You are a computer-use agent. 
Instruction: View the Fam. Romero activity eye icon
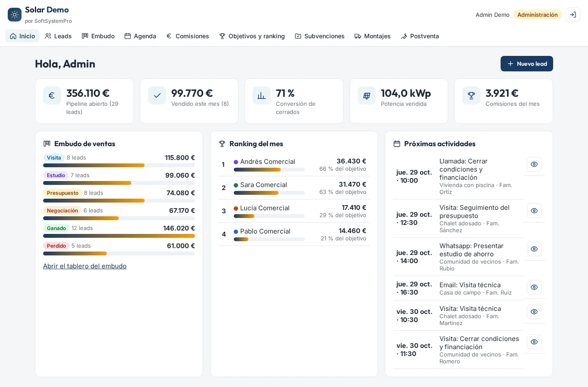534,342
